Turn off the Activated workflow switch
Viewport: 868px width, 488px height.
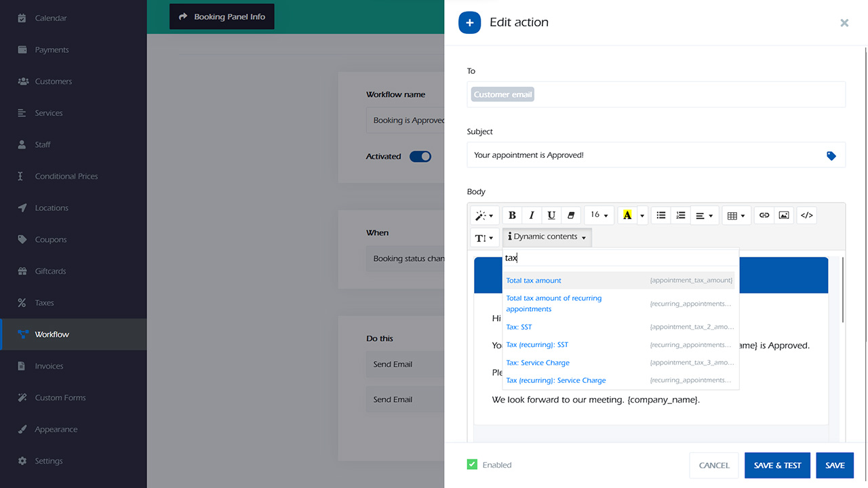(x=420, y=157)
